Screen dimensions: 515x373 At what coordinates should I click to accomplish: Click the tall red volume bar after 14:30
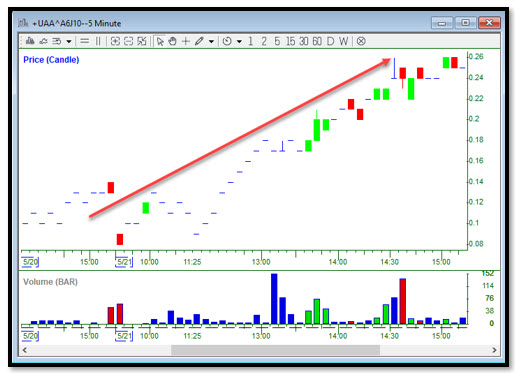pos(403,301)
